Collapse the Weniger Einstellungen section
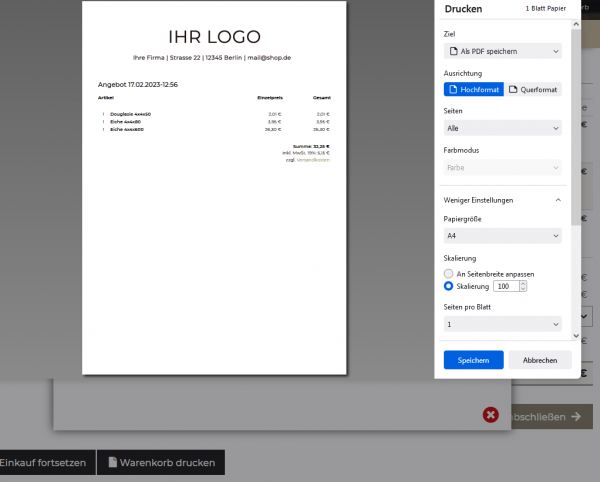The image size is (600, 482). 557,200
